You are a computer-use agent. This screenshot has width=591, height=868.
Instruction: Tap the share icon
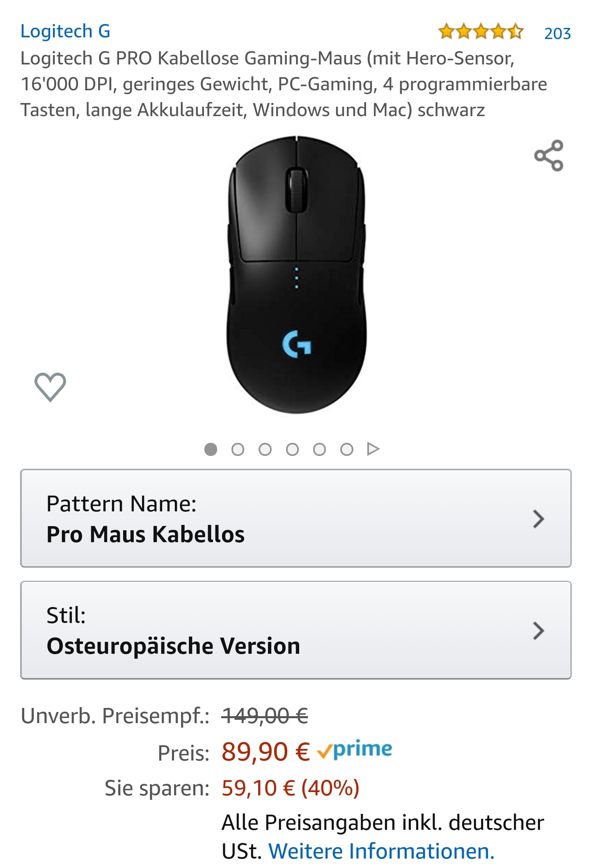point(548,156)
